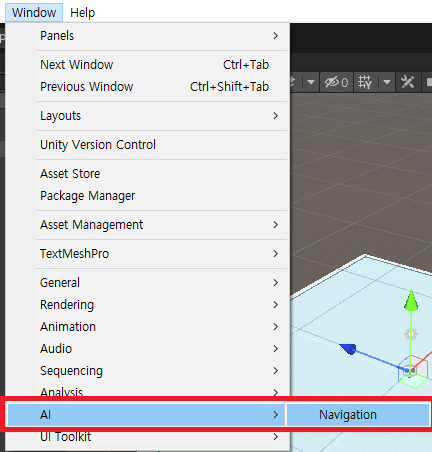Select the AI menu entry
The image size is (432, 452).
click(x=146, y=415)
